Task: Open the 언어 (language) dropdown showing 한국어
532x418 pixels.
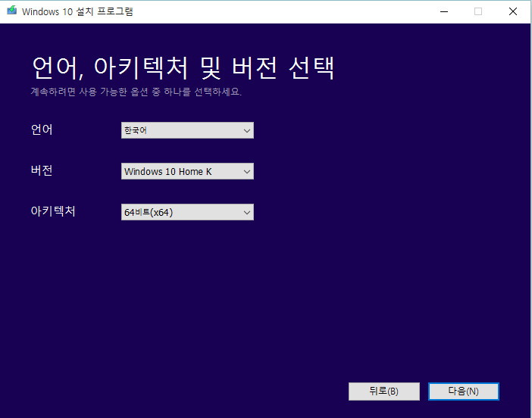Action: pyautogui.click(x=187, y=130)
